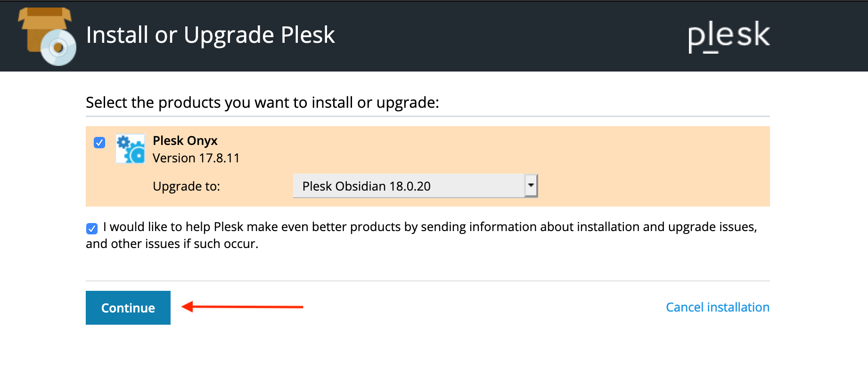Click 'and other issues if such occur' text
The image size is (868, 368).
point(172,244)
